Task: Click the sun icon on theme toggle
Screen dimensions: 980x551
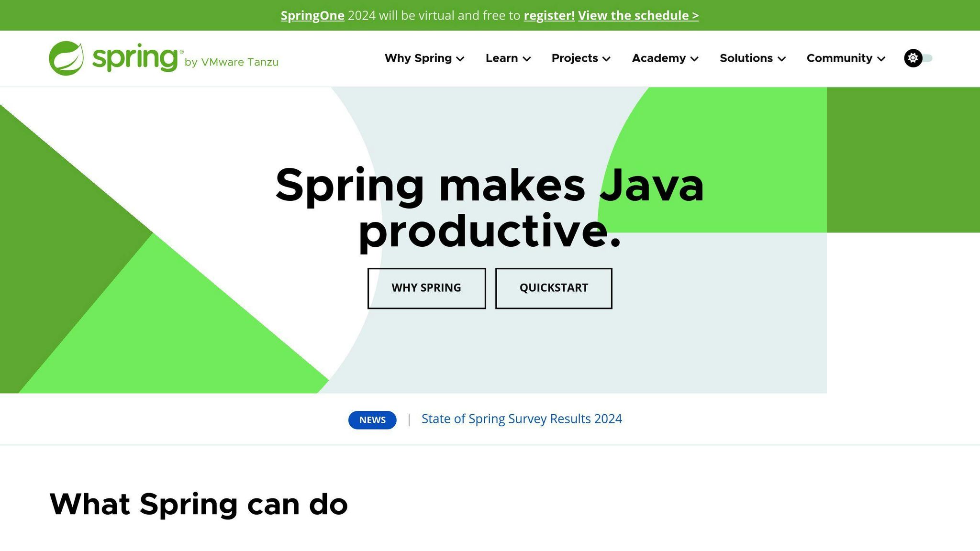Action: pos(913,58)
